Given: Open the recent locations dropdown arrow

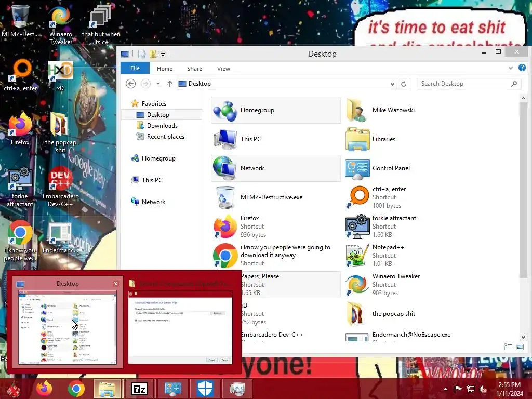Looking at the screenshot, I should [158, 84].
